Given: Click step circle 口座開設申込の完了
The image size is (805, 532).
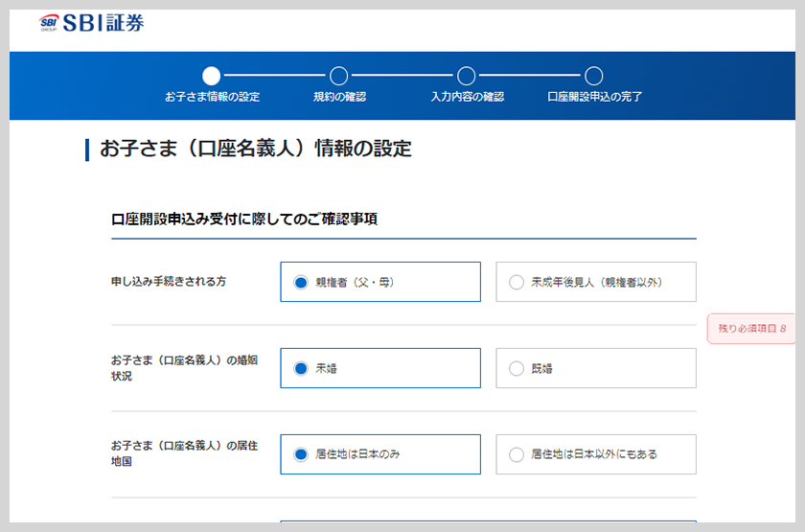Looking at the screenshot, I should tap(594, 76).
